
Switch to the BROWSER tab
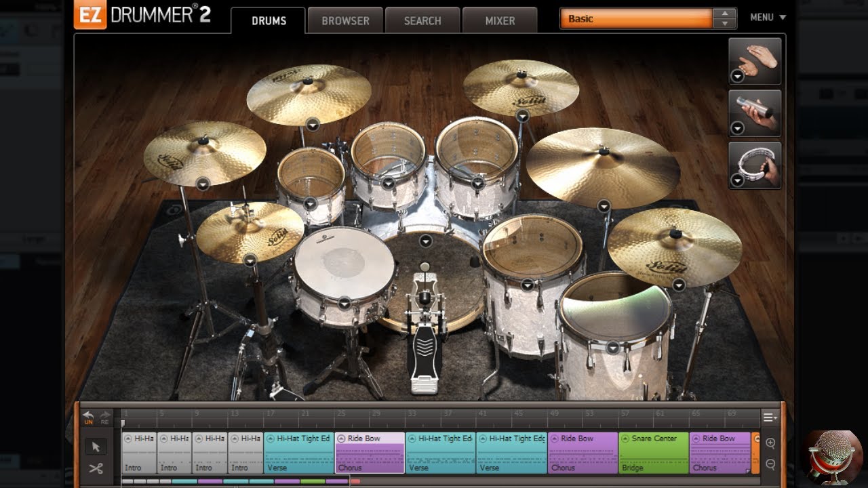click(345, 21)
